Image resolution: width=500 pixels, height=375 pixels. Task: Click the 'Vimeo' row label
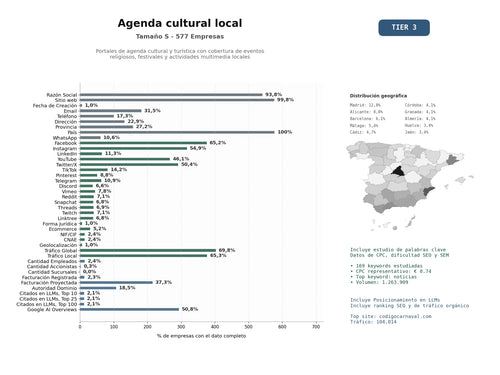click(x=69, y=191)
